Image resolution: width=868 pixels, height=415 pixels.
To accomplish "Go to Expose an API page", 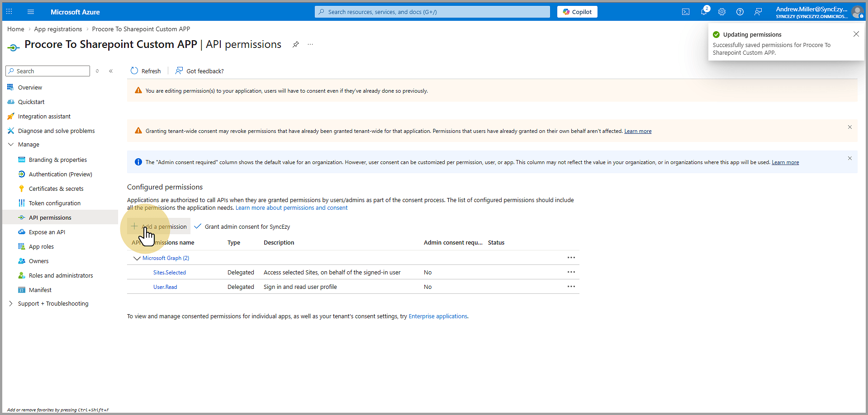I will click(47, 232).
